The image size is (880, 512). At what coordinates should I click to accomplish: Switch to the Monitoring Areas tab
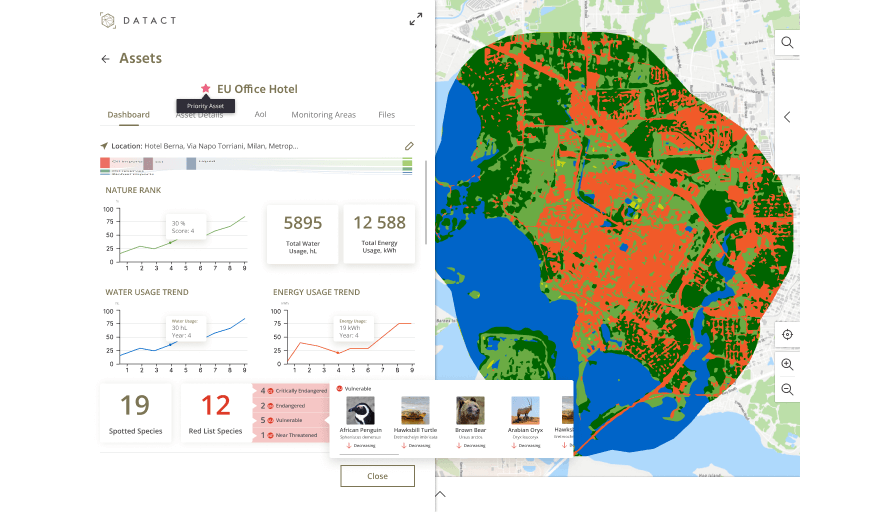323,115
